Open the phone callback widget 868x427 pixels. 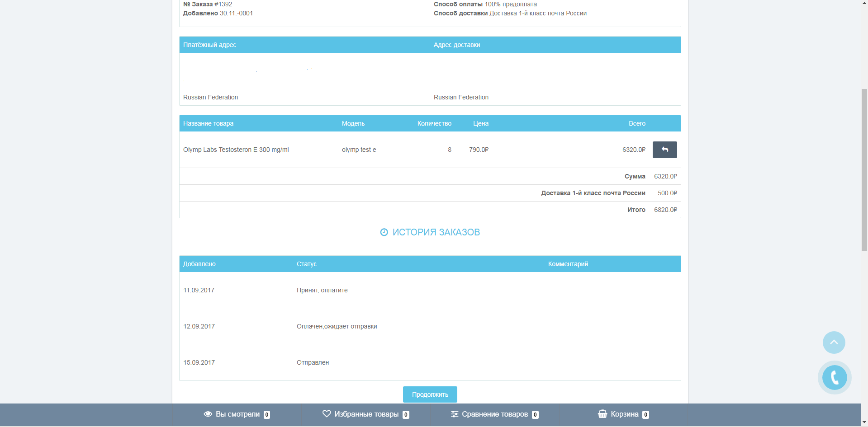[x=834, y=377]
